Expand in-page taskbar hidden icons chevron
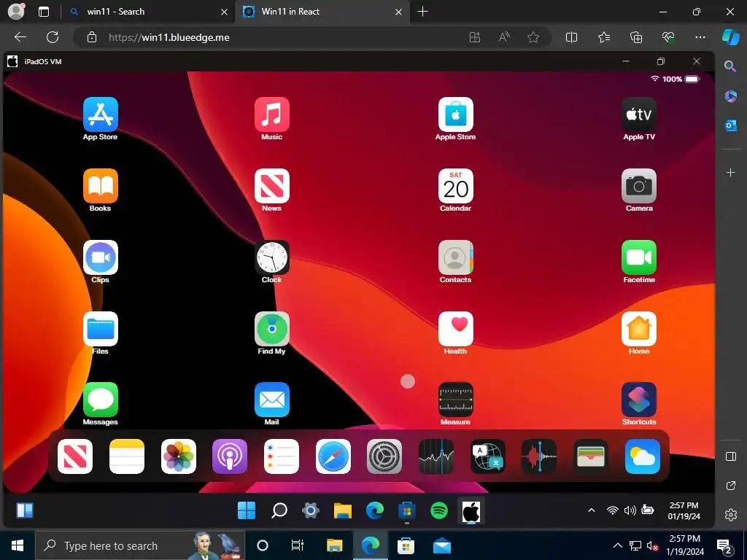This screenshot has width=747, height=560. pos(591,510)
